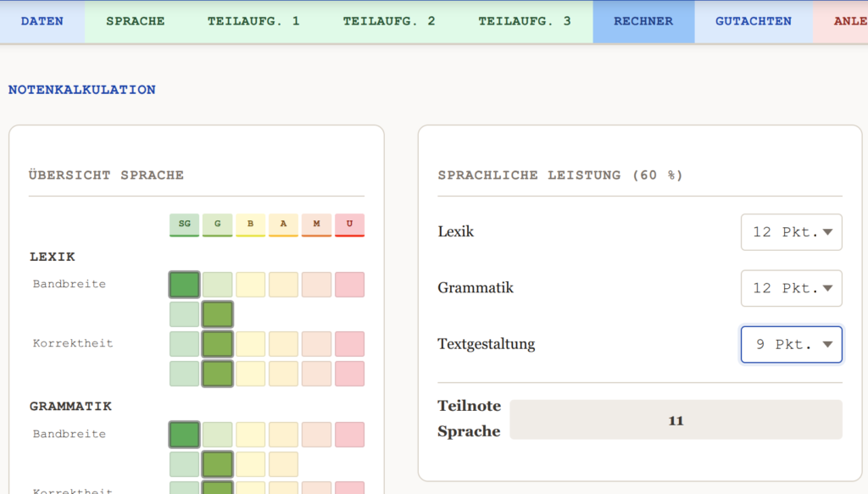Open the Daten tab
The height and width of the screenshot is (494, 868).
[42, 21]
